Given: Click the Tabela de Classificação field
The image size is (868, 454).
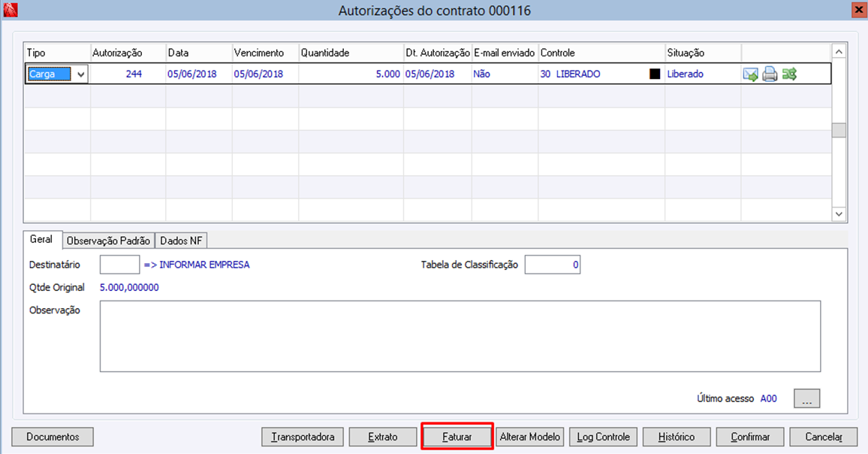Looking at the screenshot, I should pos(553,265).
